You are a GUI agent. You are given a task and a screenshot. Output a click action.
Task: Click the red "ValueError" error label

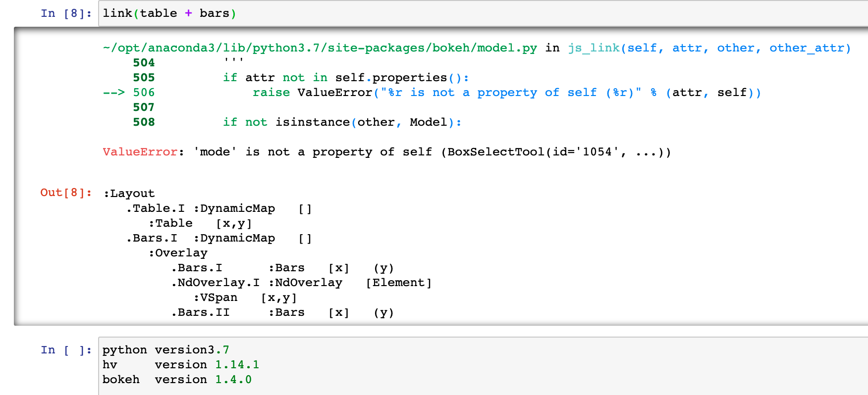pyautogui.click(x=140, y=152)
